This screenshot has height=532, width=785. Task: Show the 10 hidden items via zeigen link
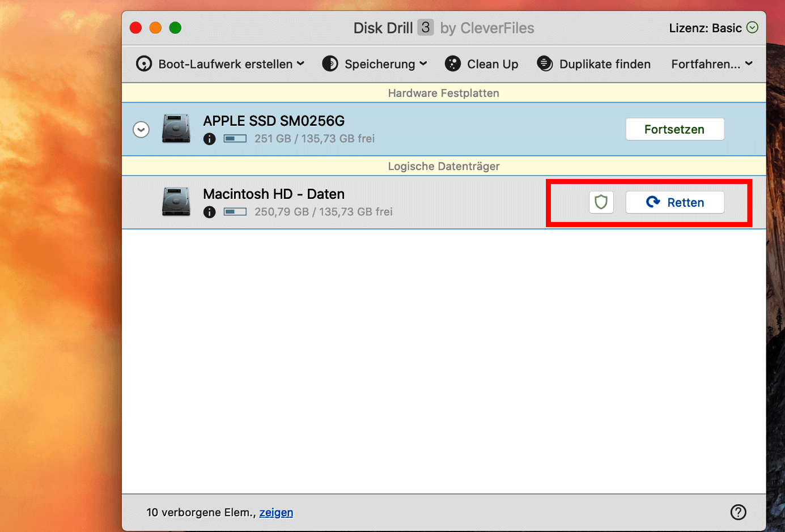click(x=276, y=512)
